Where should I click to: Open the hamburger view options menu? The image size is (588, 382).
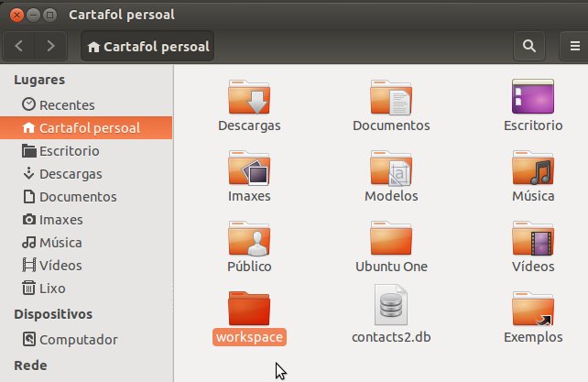point(574,46)
